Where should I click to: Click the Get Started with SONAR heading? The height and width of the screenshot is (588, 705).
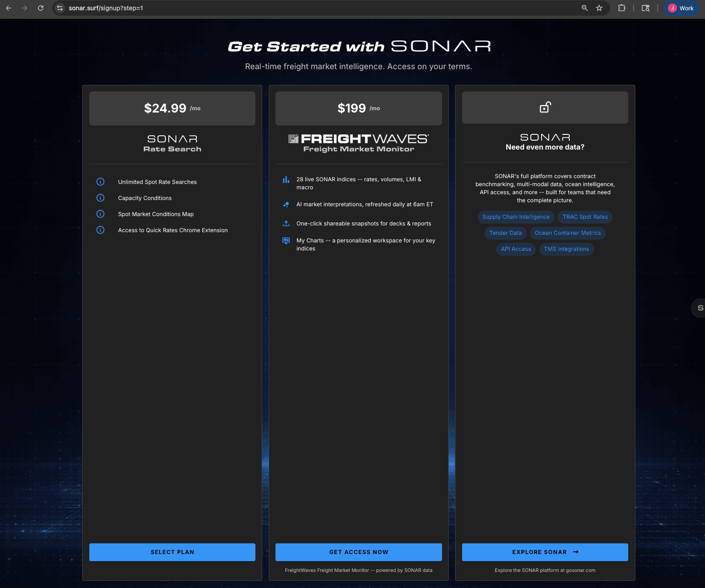pyautogui.click(x=359, y=46)
